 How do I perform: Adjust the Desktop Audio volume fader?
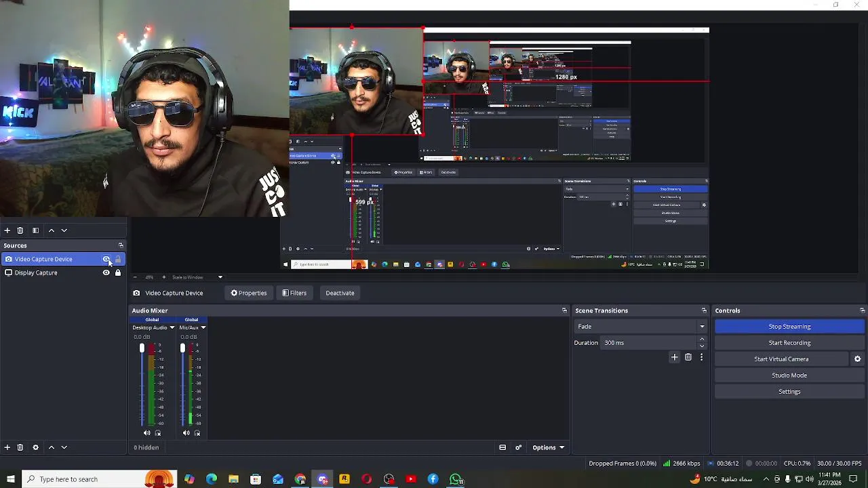(142, 348)
